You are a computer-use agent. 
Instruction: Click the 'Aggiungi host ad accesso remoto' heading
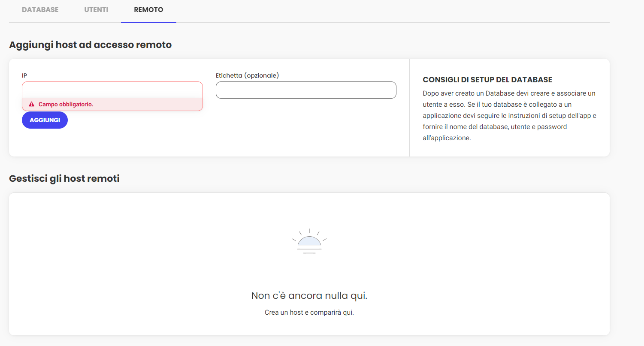click(90, 45)
